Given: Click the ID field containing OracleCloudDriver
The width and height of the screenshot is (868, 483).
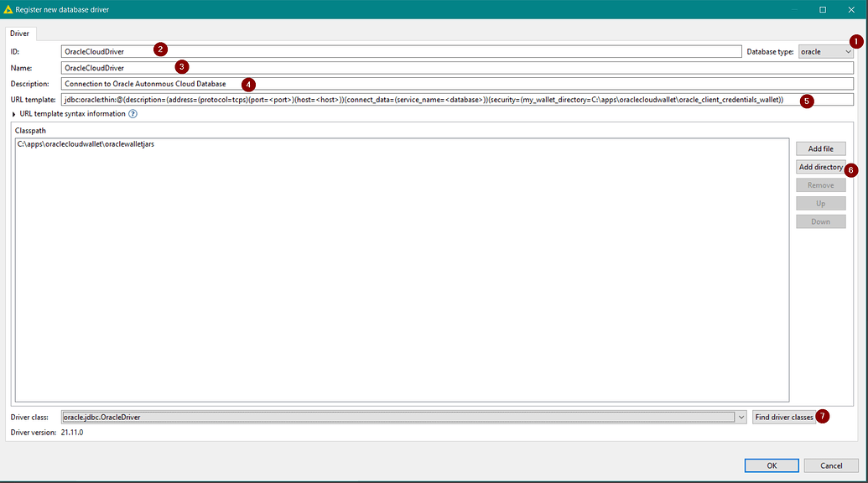Looking at the screenshot, I should [252, 51].
